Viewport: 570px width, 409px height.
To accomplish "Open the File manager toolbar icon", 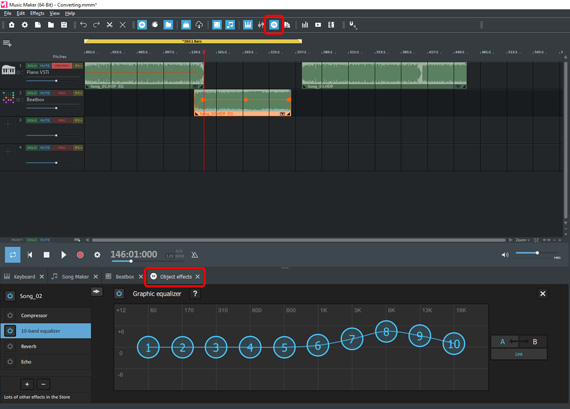I will [168, 25].
